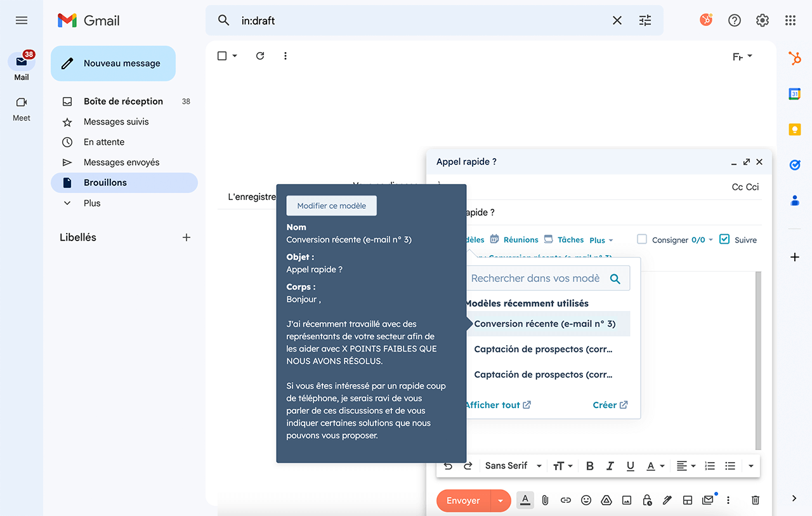This screenshot has height=516, width=812.
Task: Open the Sans Serif font dropdown
Action: pyautogui.click(x=513, y=466)
